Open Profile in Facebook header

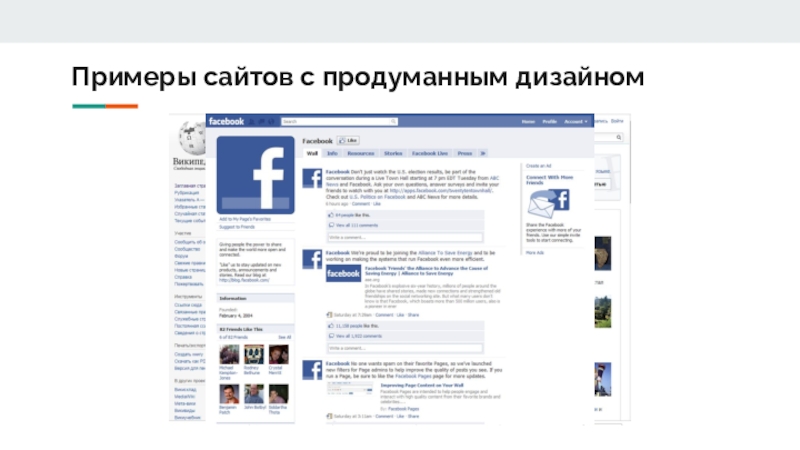coord(549,121)
